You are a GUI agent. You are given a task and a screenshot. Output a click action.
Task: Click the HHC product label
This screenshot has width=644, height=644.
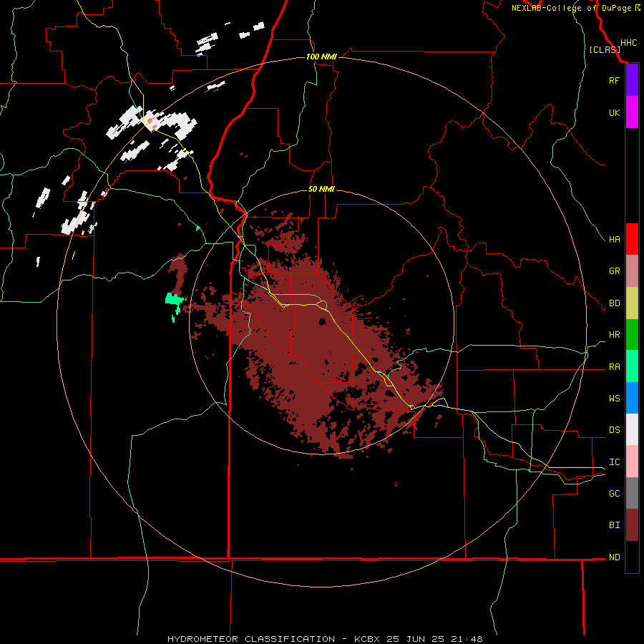(x=628, y=43)
